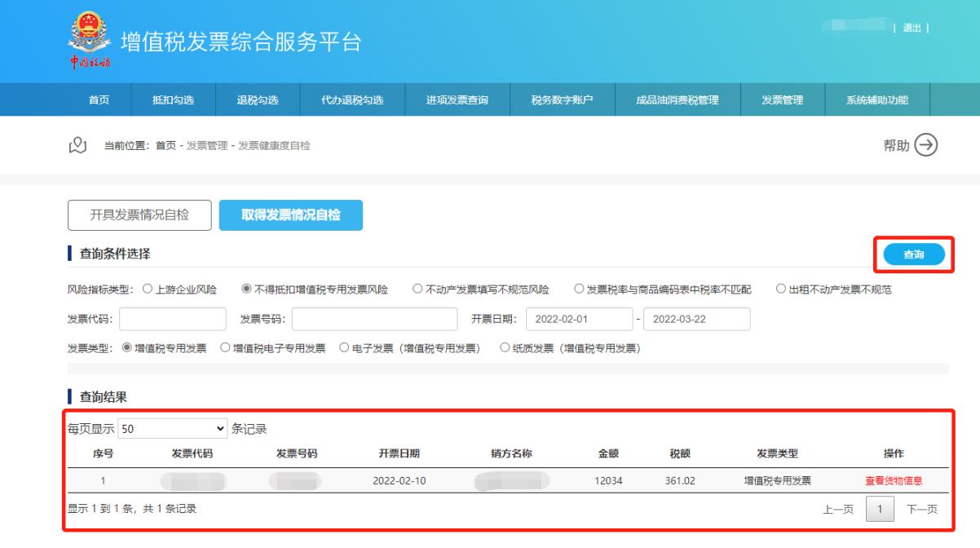Viewport: 980px width, 548px height.
Task: Open the start date 2022-02-01 picker
Action: tap(579, 319)
